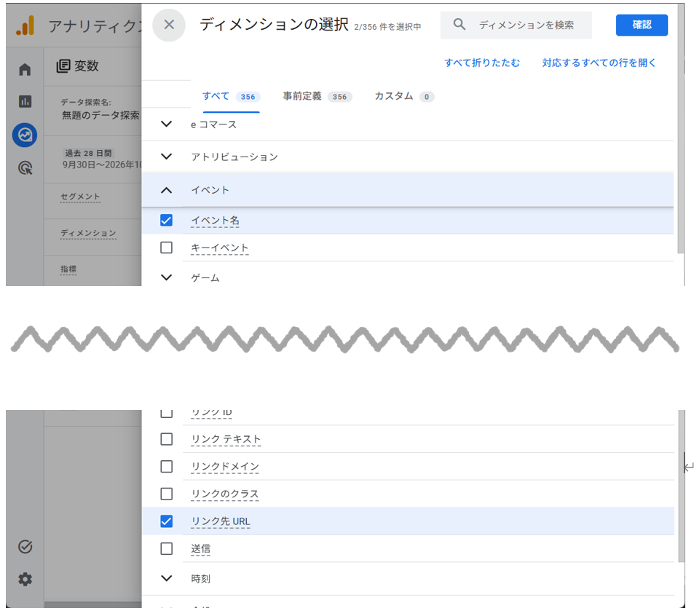Uncheck the イベント名 checkbox
This screenshot has height=616, width=694.
pos(167,221)
